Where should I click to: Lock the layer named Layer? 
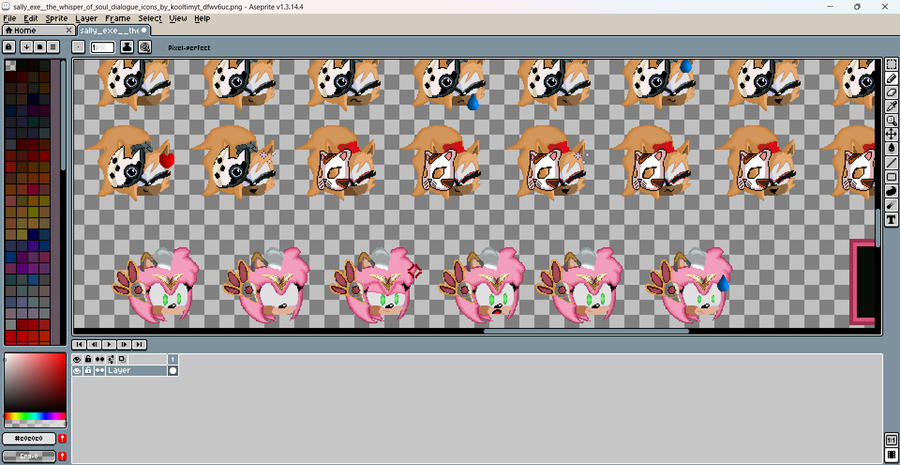coord(88,371)
